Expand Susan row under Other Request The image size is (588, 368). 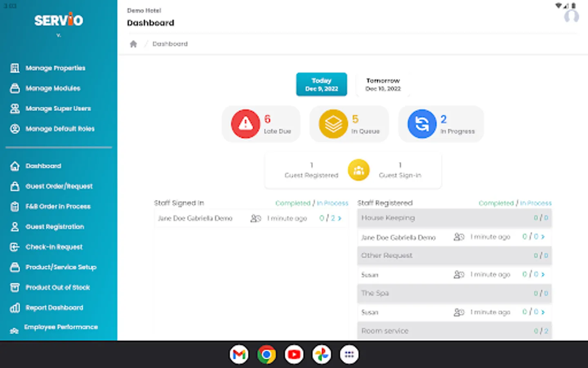point(543,274)
